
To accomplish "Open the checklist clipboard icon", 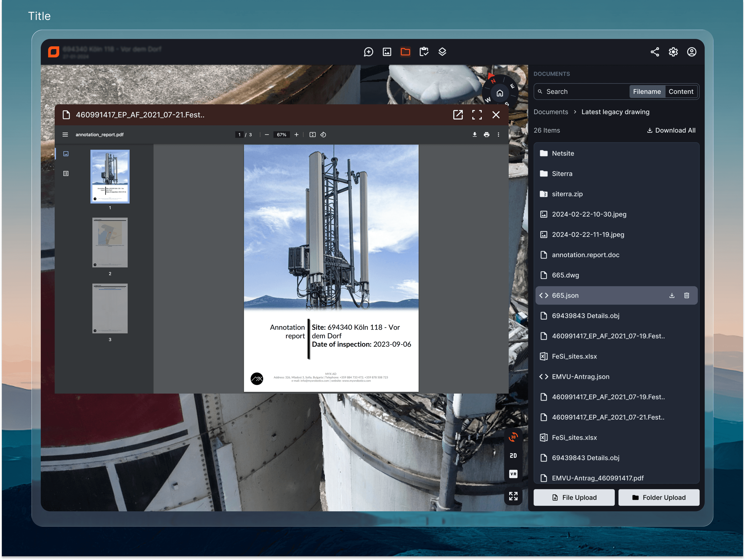I will coord(424,52).
